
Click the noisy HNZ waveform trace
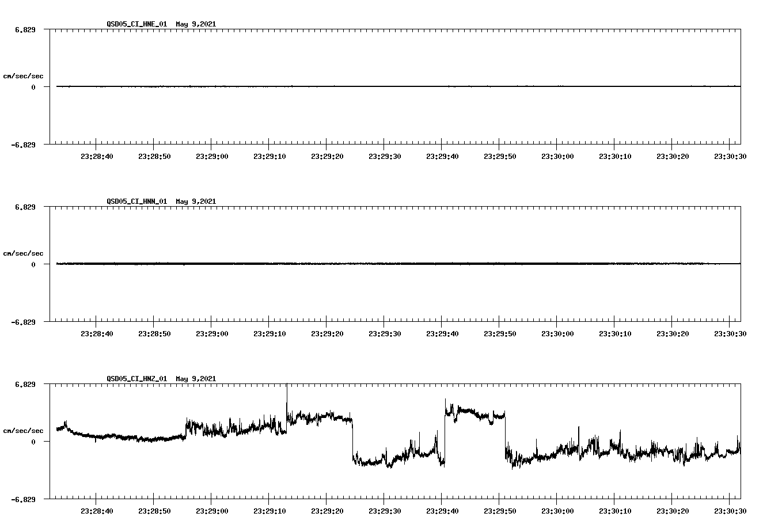(576, 449)
